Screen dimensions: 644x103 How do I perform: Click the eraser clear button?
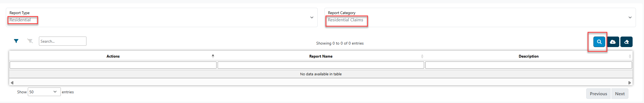coord(626,42)
